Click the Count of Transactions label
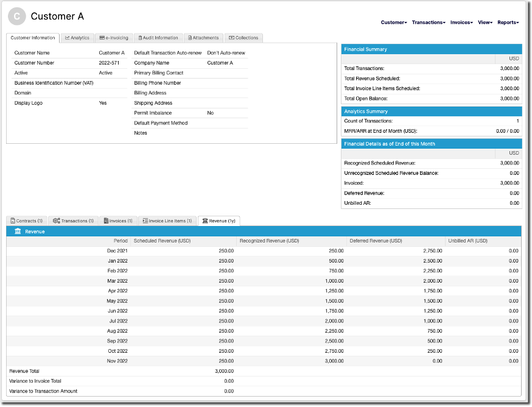The height and width of the screenshot is (407, 532). pos(368,121)
